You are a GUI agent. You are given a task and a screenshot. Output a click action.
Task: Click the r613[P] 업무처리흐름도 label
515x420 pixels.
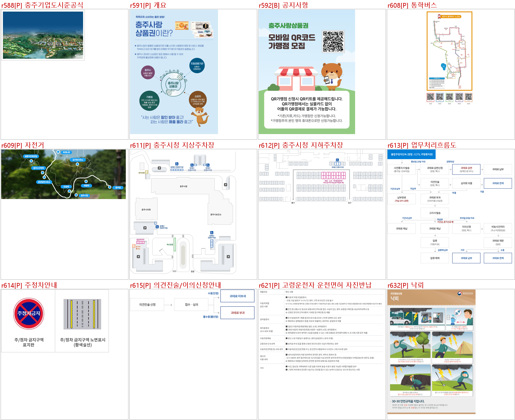point(422,145)
